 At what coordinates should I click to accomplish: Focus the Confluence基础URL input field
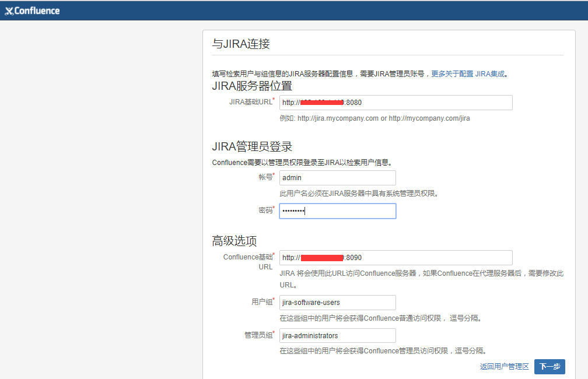pos(395,258)
